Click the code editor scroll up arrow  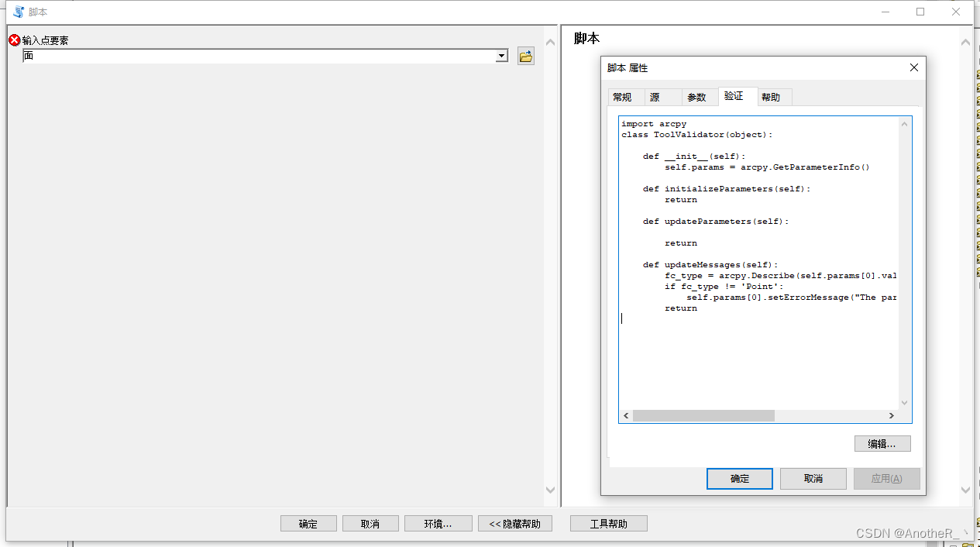[x=905, y=124]
